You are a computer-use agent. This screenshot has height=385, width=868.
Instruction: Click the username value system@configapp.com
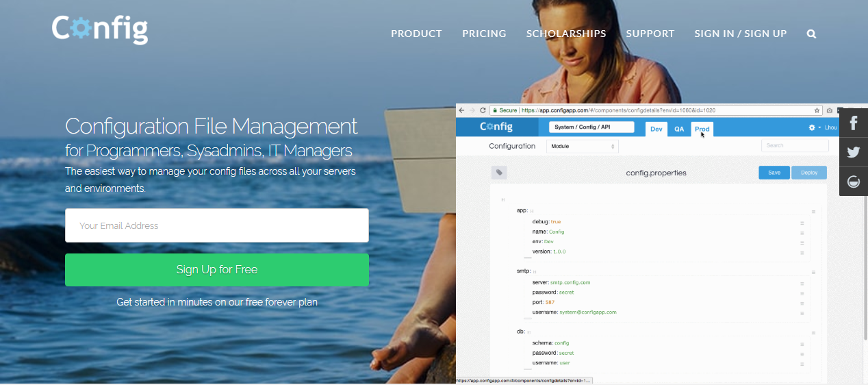587,312
